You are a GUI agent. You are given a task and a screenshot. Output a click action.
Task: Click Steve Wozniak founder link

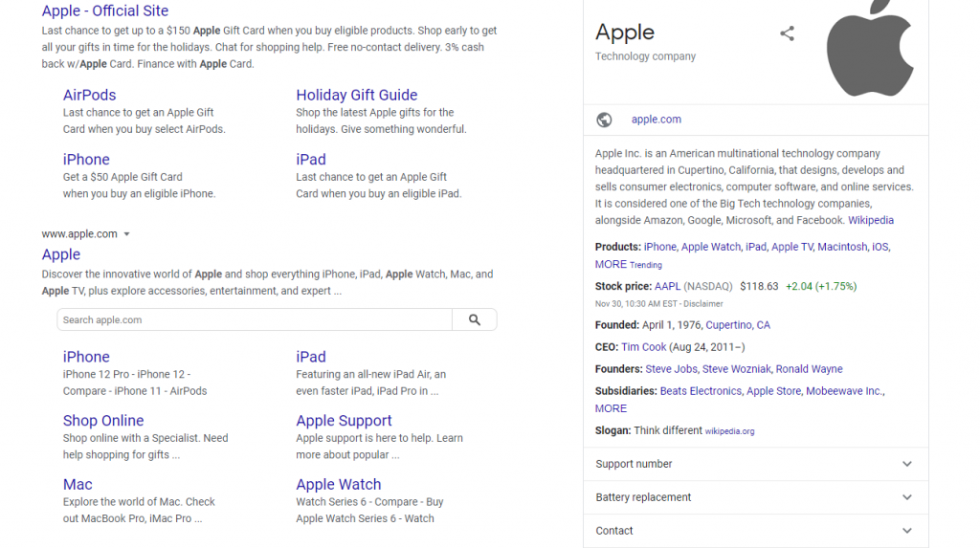[x=736, y=368]
